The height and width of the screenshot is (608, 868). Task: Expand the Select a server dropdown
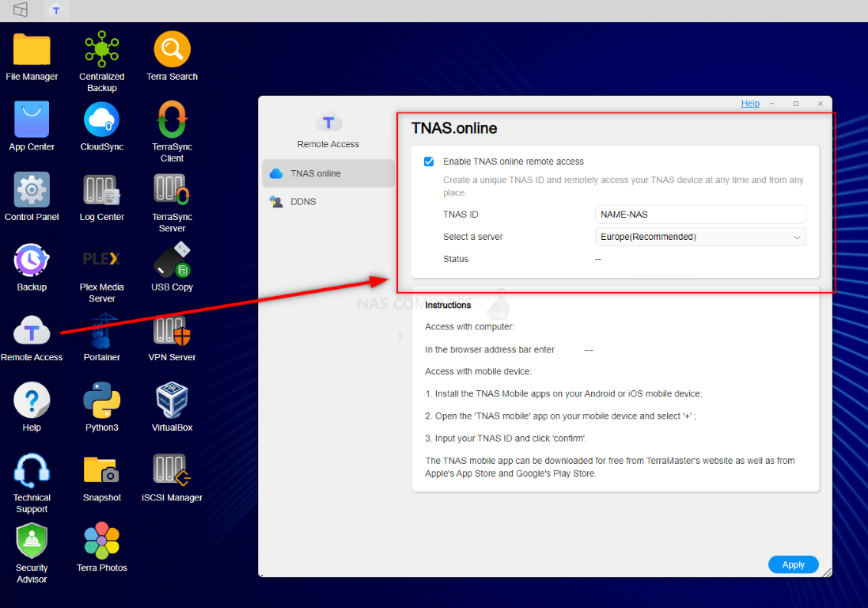tap(700, 237)
